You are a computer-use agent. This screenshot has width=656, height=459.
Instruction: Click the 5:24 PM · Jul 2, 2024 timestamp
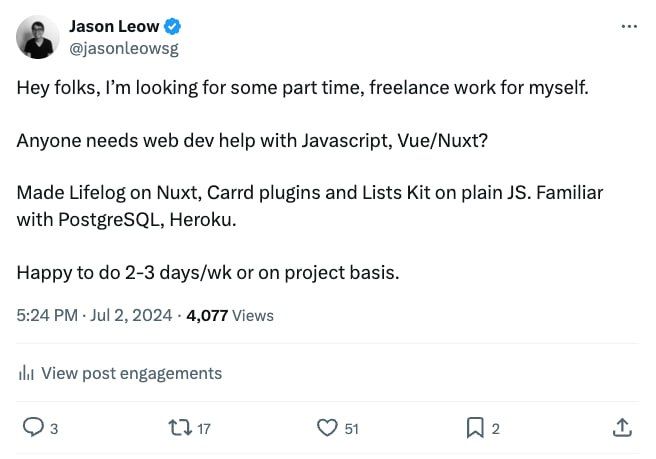tap(93, 315)
